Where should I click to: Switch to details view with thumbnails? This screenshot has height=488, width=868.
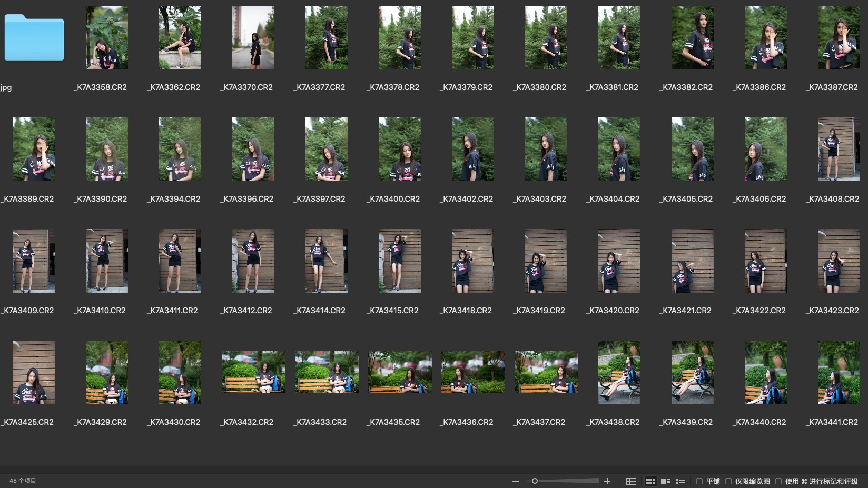point(665,481)
